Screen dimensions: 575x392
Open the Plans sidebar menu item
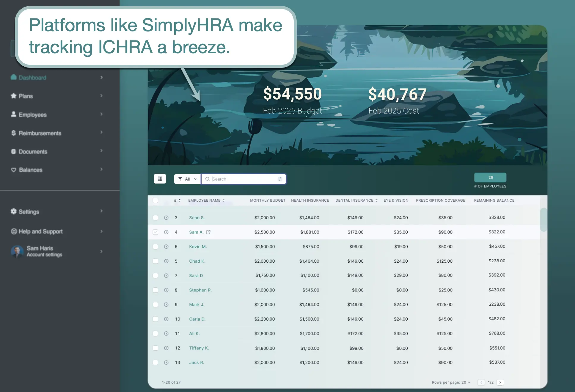tap(26, 96)
